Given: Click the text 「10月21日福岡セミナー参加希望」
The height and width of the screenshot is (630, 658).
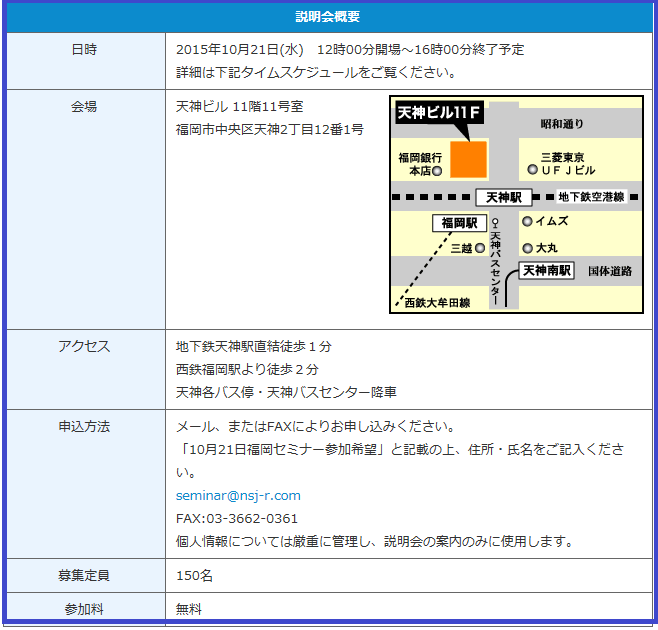Looking at the screenshot, I should 282,450.
